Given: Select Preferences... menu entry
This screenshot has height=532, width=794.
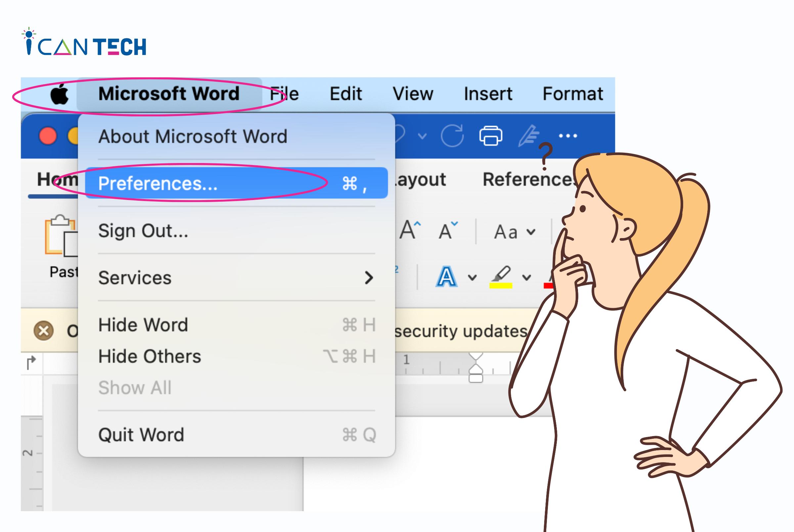Looking at the screenshot, I should pos(236,183).
